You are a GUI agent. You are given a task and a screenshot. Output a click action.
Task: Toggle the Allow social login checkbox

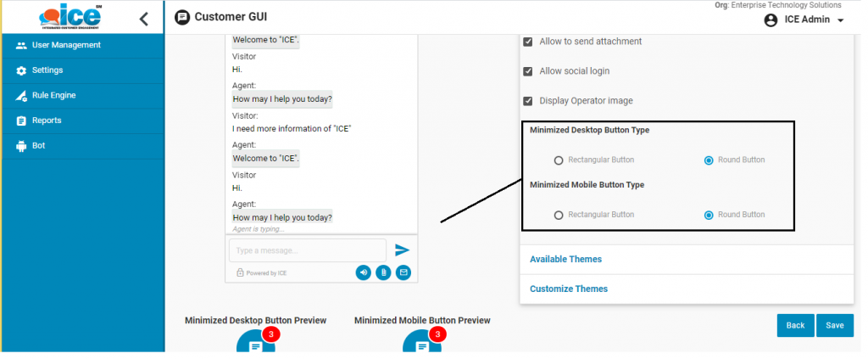coord(528,71)
